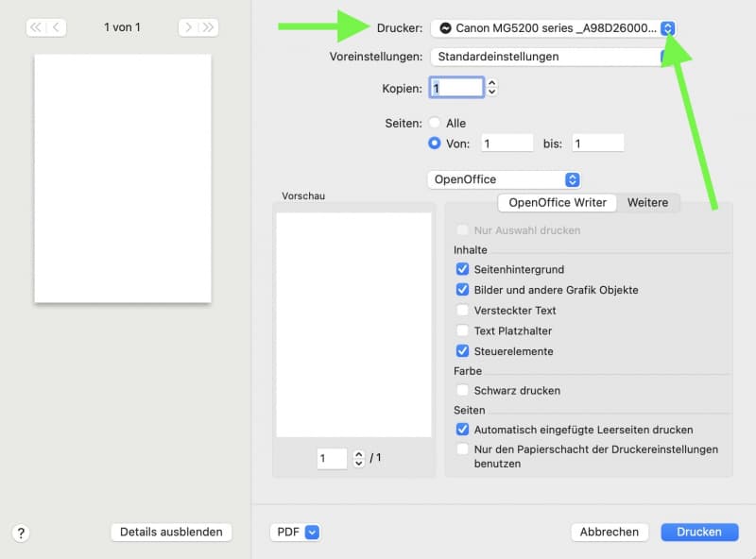The height and width of the screenshot is (559, 756).
Task: Go to the previous preview page
Action: pyautogui.click(x=56, y=27)
